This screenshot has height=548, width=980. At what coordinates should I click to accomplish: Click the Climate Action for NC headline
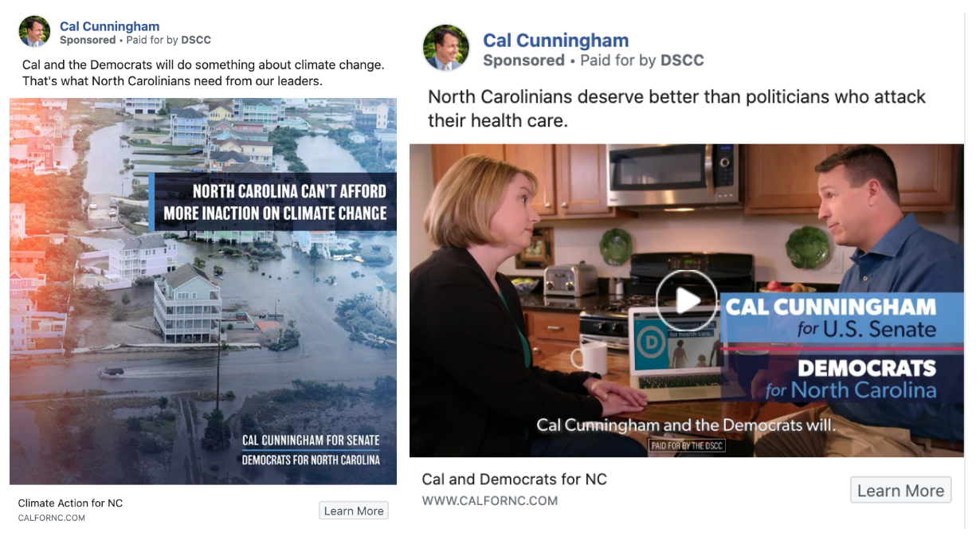(x=70, y=503)
